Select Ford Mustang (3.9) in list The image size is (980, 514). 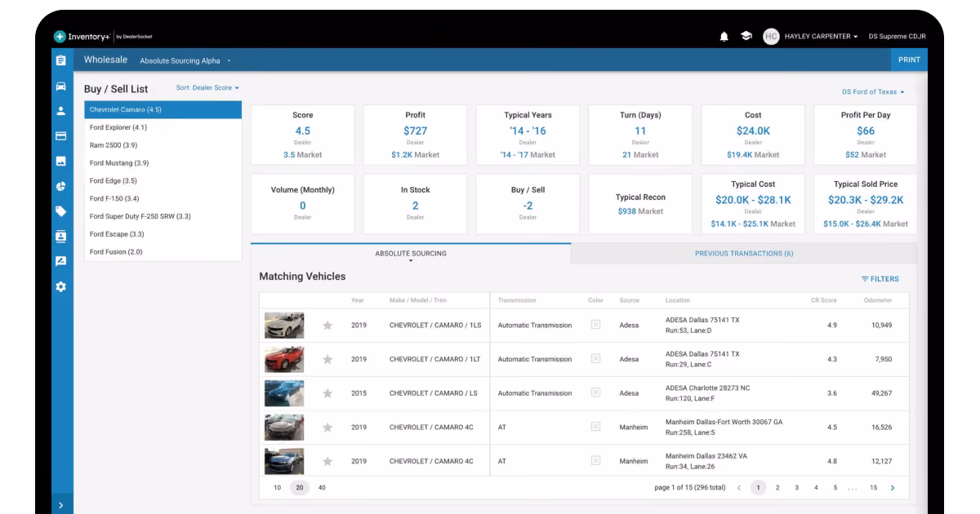[163, 163]
